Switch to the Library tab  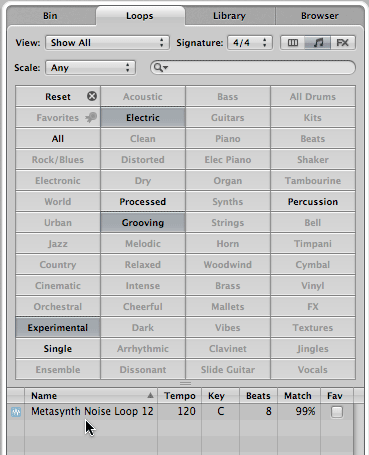point(229,16)
